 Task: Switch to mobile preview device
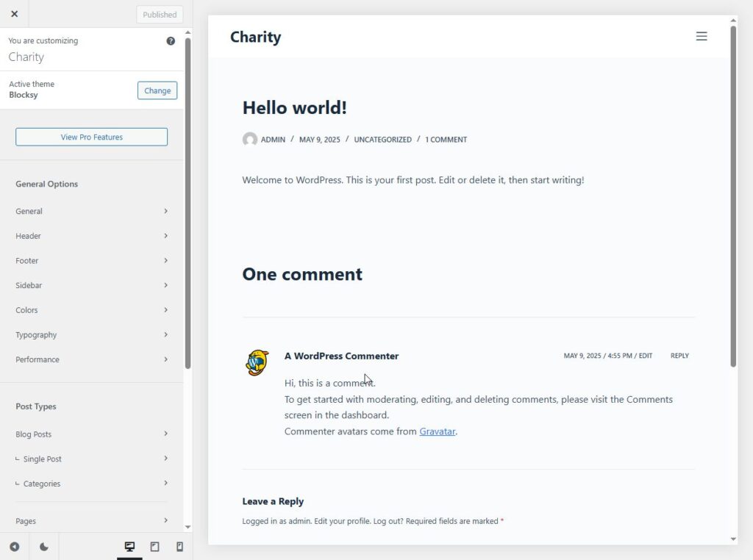[179, 547]
